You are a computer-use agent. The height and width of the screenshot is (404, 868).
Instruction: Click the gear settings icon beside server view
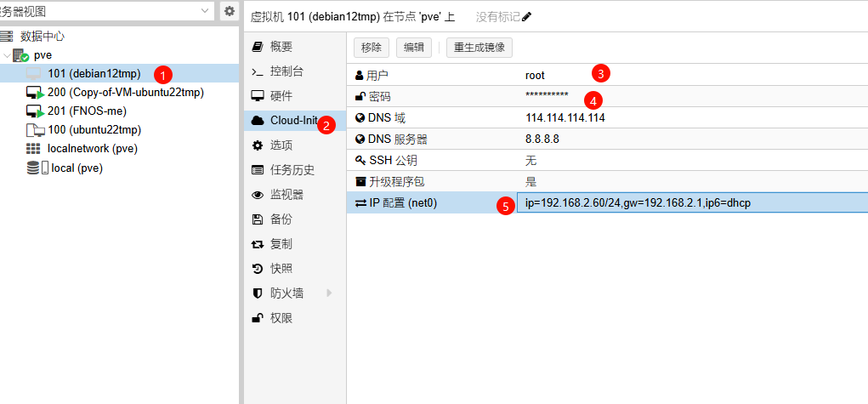(230, 10)
